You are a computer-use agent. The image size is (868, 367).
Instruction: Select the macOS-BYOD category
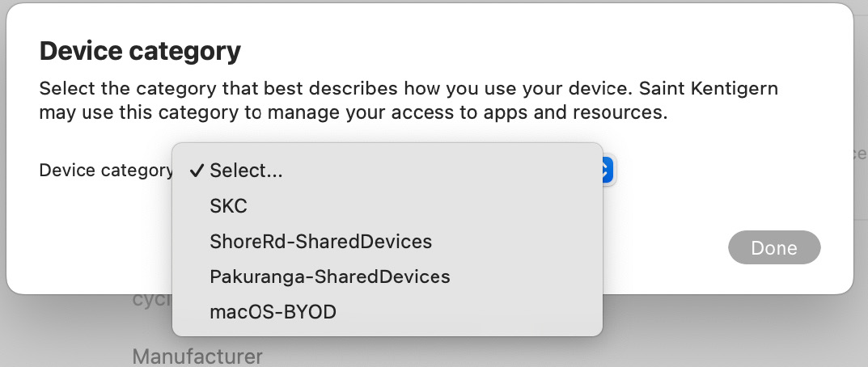[387, 312]
